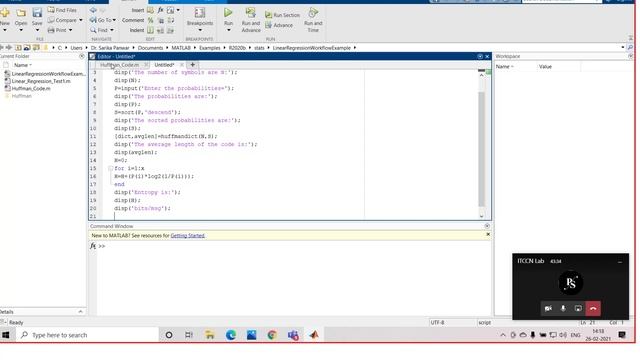Click the Documents segment in address path
The image size is (640, 360).
point(150,48)
